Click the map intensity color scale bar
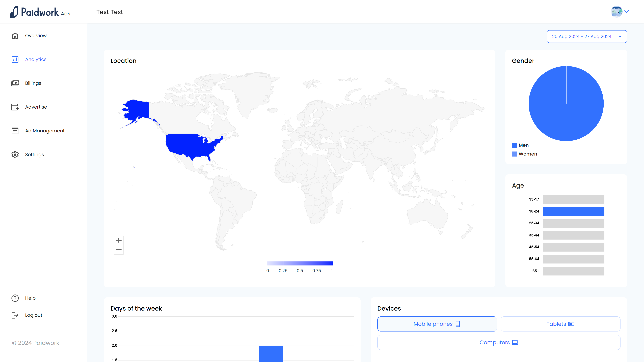Screen dimensions: 644x362 [300, 263]
